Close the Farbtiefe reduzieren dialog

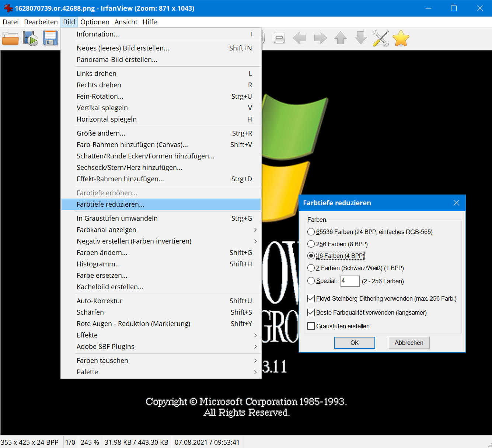[456, 203]
